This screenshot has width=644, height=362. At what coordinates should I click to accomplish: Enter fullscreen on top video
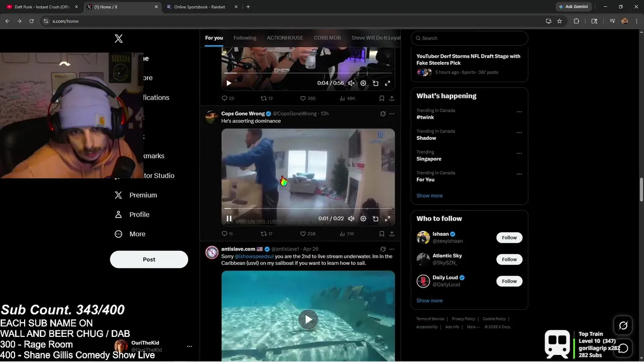pos(387,83)
